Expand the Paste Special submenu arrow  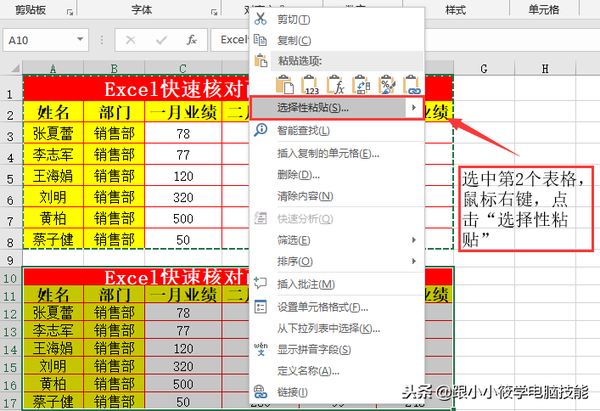tap(414, 108)
